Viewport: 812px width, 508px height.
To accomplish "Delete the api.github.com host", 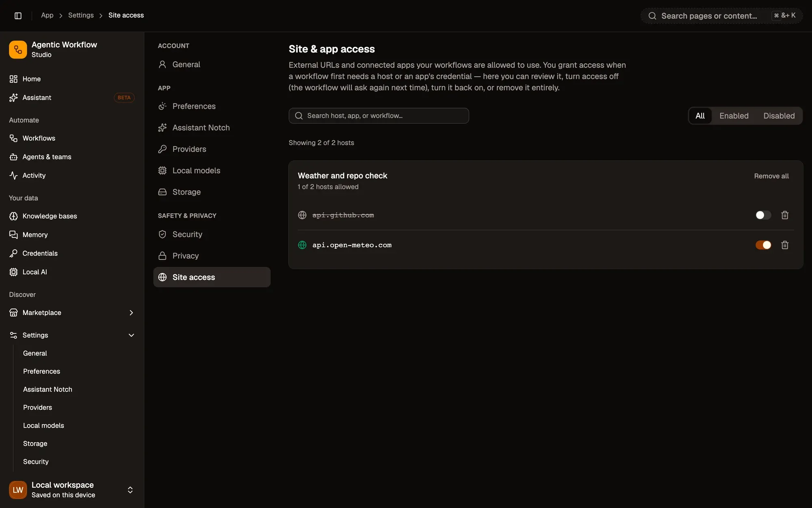I will (785, 215).
